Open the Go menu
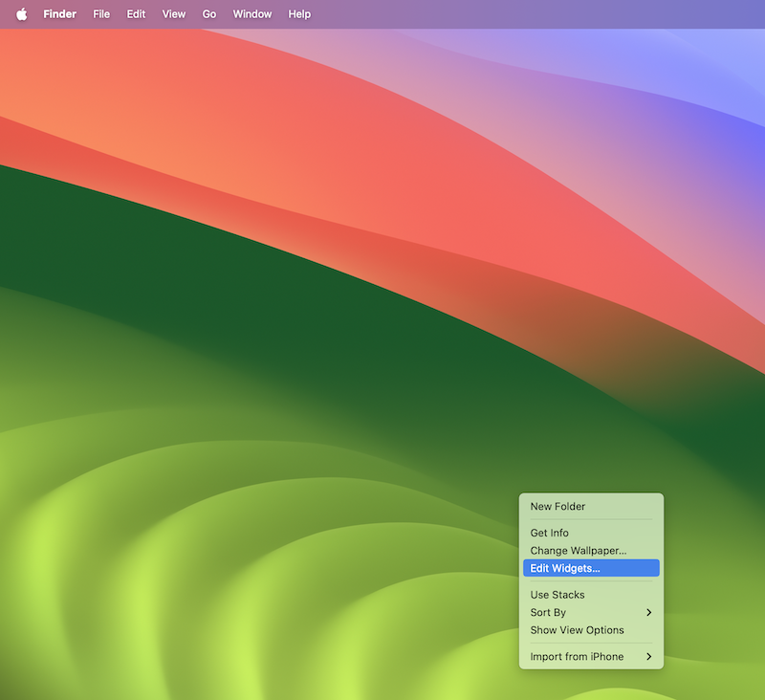Screen dimensions: 765x700 (209, 14)
